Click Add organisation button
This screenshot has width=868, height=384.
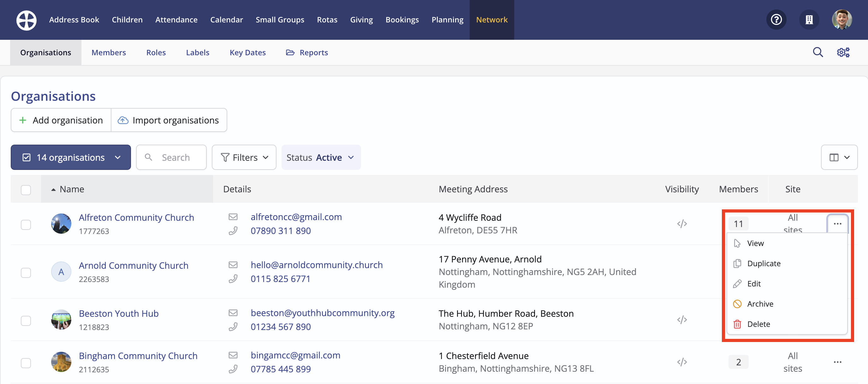point(61,120)
